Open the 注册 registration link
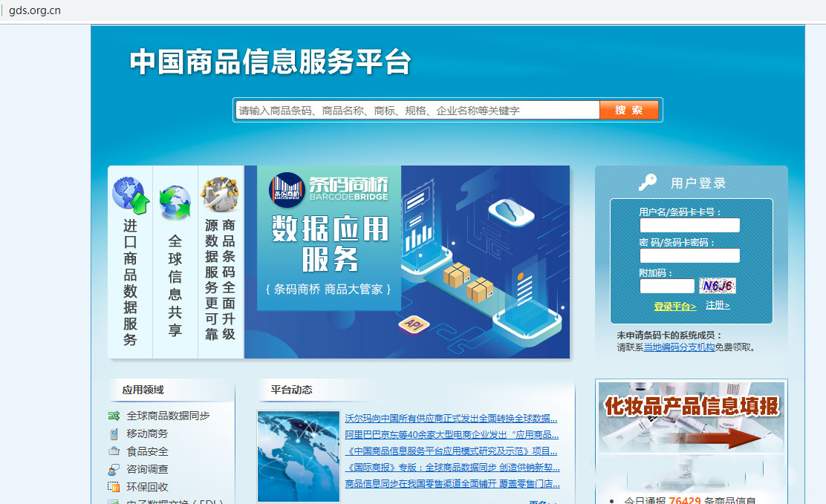 click(718, 305)
